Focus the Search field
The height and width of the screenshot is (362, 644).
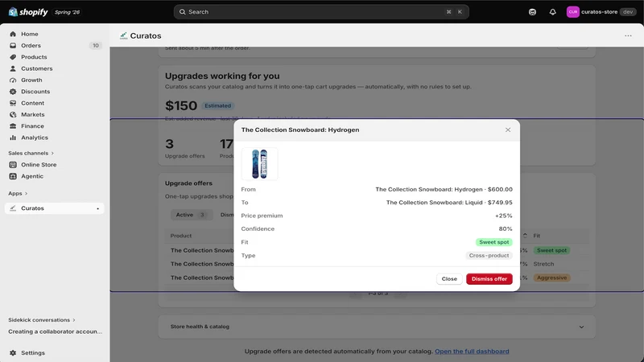pos(321,12)
